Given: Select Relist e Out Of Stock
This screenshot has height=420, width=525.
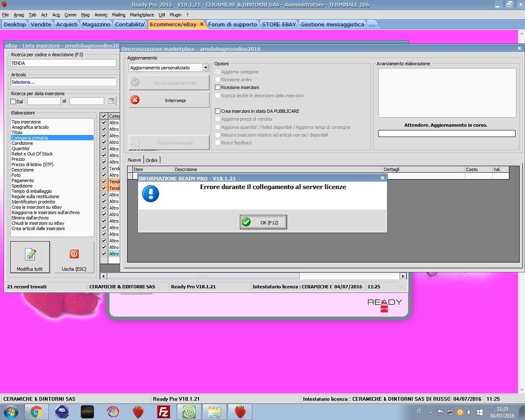Looking at the screenshot, I should [x=52, y=154].
